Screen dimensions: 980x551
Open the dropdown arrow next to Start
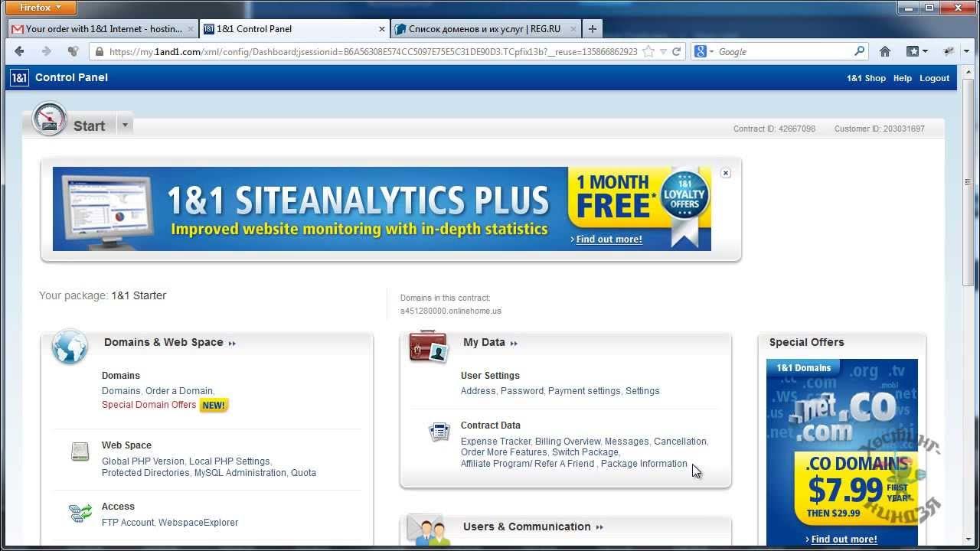[125, 125]
